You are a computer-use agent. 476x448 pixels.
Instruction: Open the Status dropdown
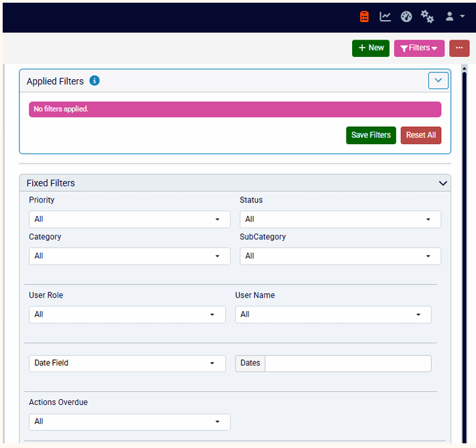(341, 219)
